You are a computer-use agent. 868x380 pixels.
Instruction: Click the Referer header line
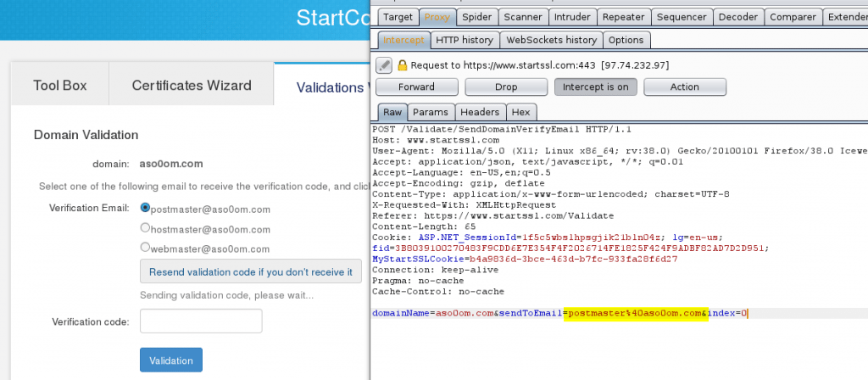pos(492,216)
